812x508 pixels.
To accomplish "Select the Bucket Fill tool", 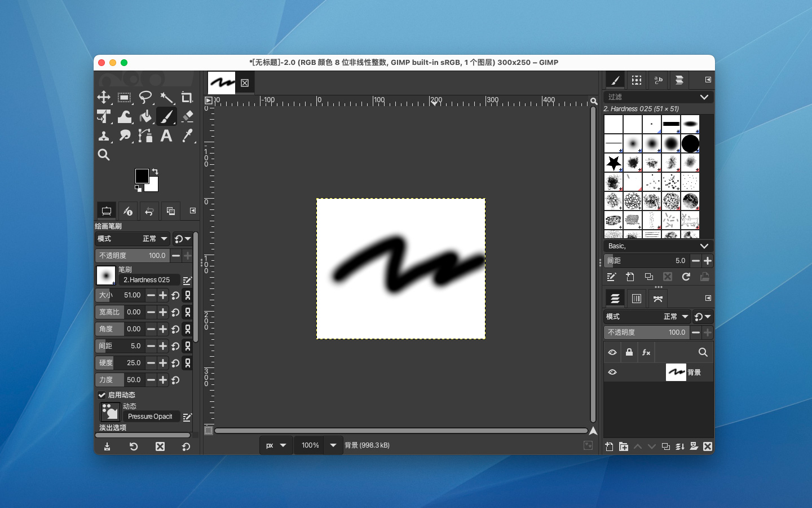I will coord(145,117).
